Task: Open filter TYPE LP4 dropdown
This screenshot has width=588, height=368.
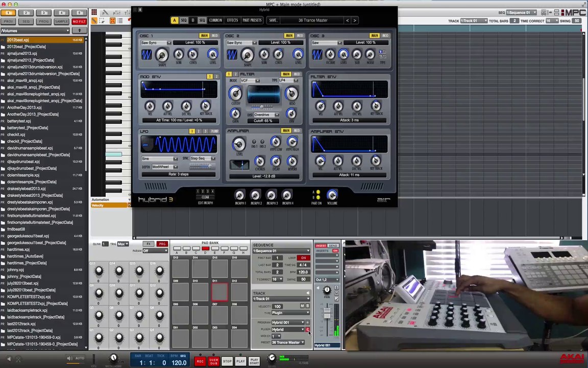Action: coord(288,80)
